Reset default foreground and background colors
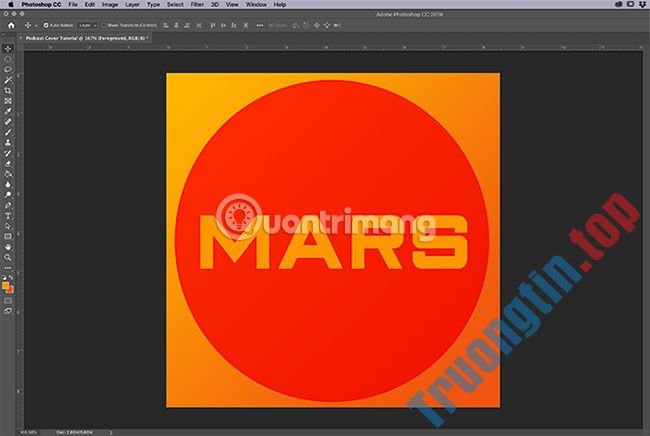Screen dimensions: 650x436 (x=5, y=278)
